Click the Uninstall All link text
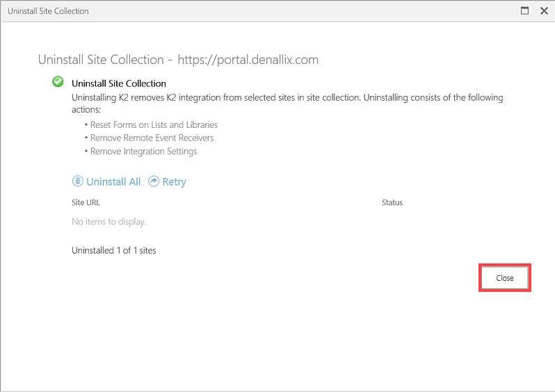555x392 pixels. click(113, 181)
